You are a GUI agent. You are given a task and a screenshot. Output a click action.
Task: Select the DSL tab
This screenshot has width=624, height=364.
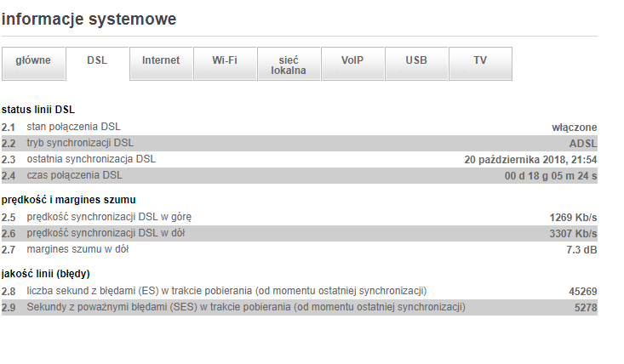coord(97,61)
